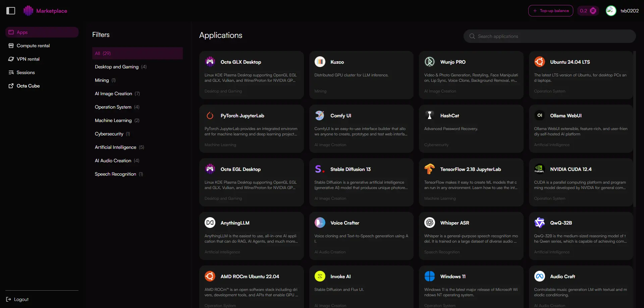Viewport: 644px width, 308px height.
Task: Click the Wunjo PRO app icon
Action: pos(430,62)
